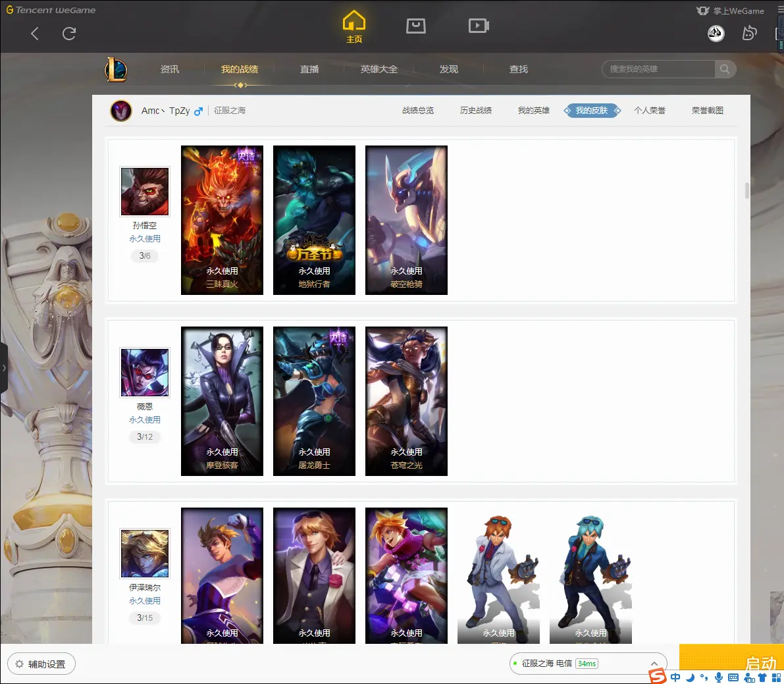Open the white-suit Ezreal splash card with rose
784x684 pixels.
[314, 575]
